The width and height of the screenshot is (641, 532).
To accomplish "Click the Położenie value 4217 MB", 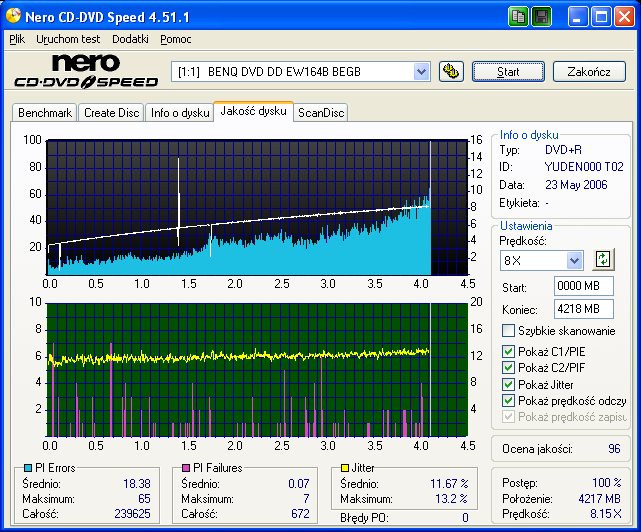I will [x=600, y=498].
